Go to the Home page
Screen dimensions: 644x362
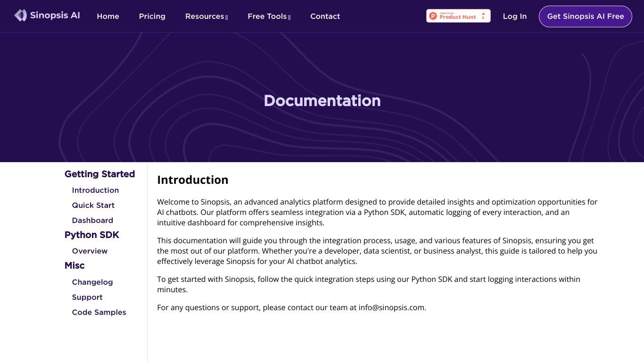(x=108, y=16)
